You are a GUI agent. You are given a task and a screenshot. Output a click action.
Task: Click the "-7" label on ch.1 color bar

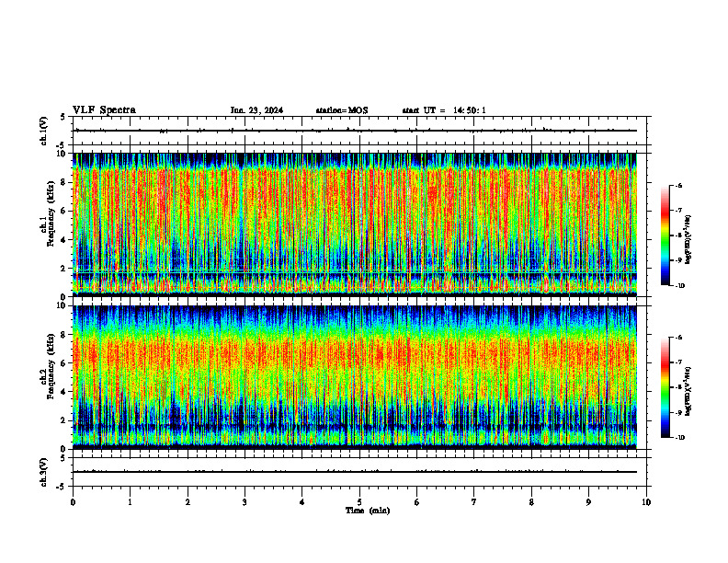point(677,211)
